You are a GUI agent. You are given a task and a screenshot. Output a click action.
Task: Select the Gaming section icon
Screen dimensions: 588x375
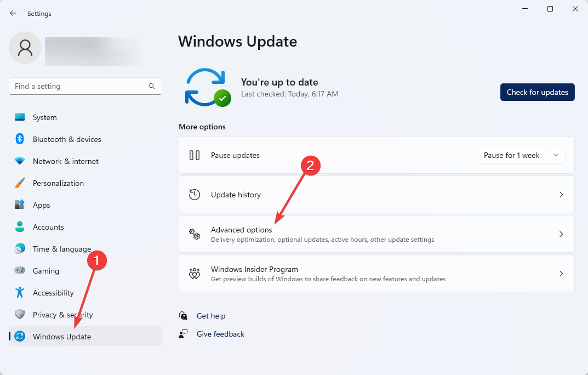pyautogui.click(x=19, y=271)
